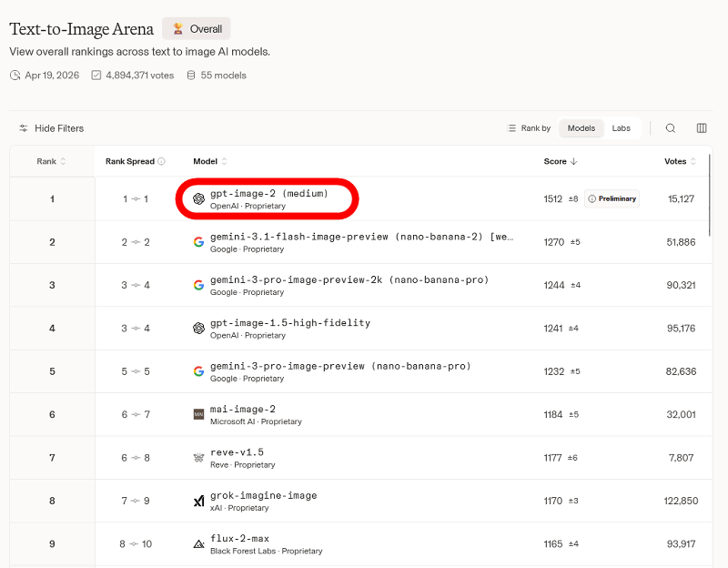Click the search magnifier icon

(671, 128)
